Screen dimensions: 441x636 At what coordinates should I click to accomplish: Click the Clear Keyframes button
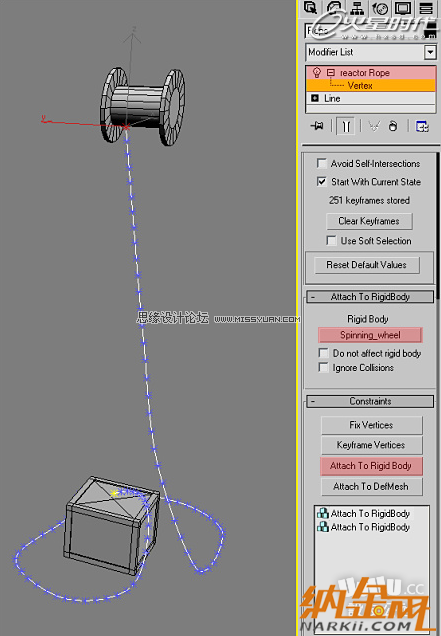(x=369, y=221)
